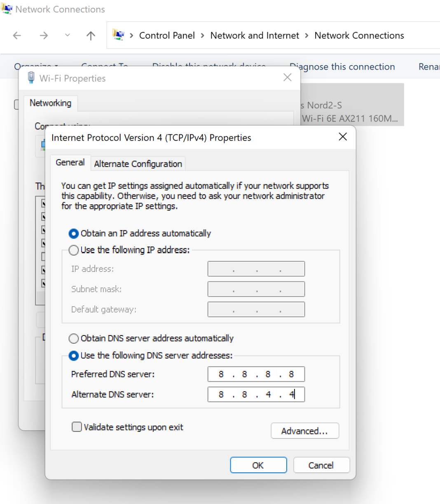Click inside the Preferred DNS server field
This screenshot has height=504, width=440.
pyautogui.click(x=256, y=374)
